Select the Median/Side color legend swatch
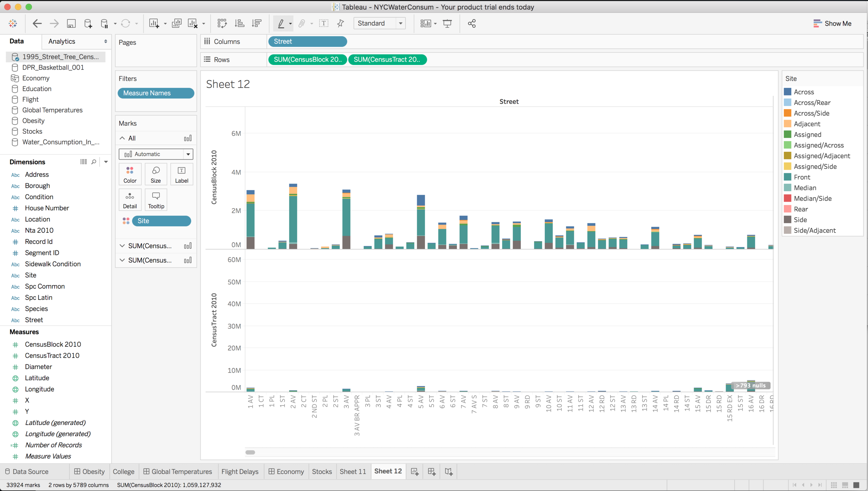Image resolution: width=868 pixels, height=491 pixels. [787, 198]
